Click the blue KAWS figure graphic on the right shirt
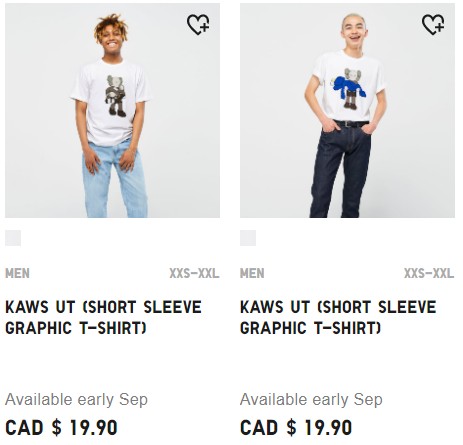Image resolution: width=463 pixels, height=445 pixels. (x=349, y=89)
